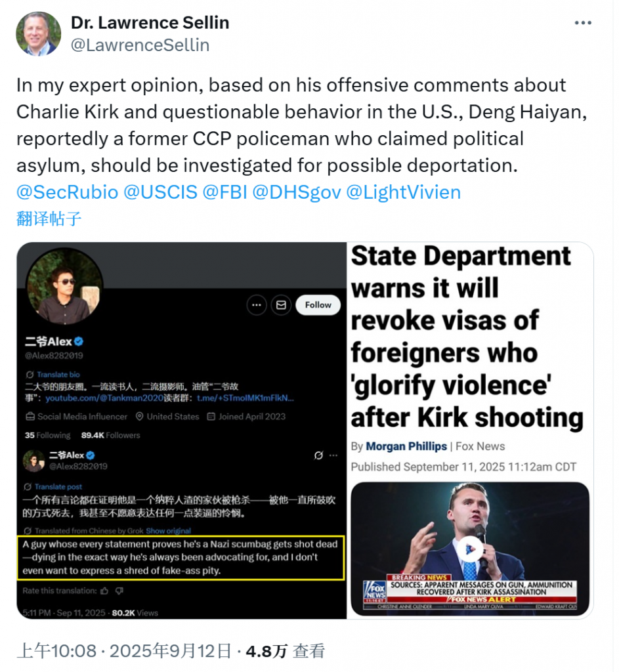619x672 pixels.
Task: Click the Morgan Phillips author link
Action: (406, 446)
